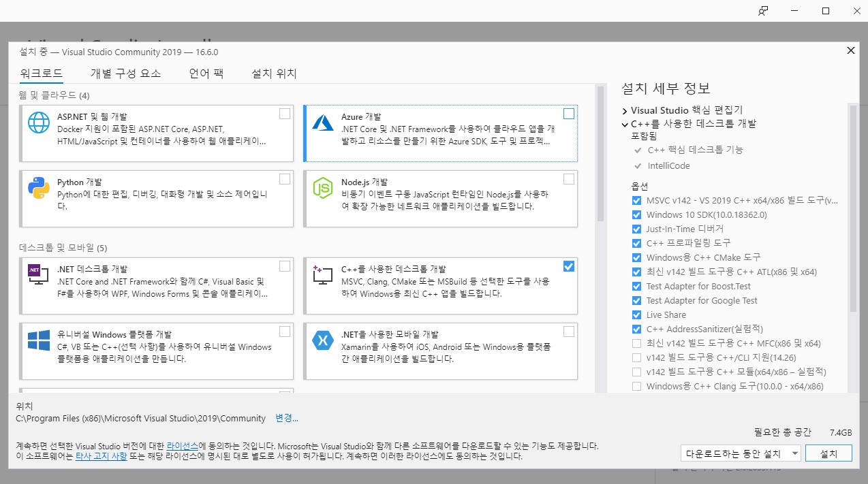868x484 pixels.
Task: Check the ASP.NET and web development workload
Action: [285, 114]
